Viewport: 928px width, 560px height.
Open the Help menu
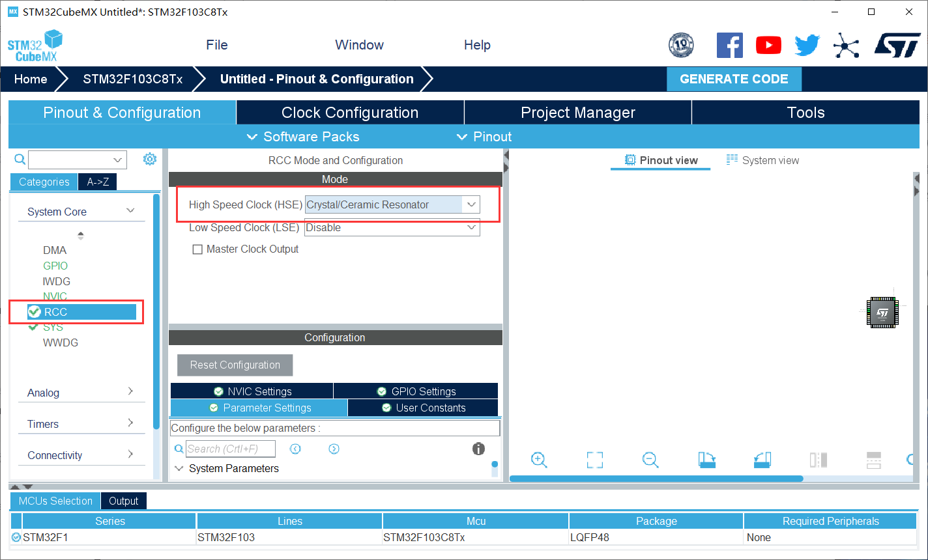(x=477, y=45)
